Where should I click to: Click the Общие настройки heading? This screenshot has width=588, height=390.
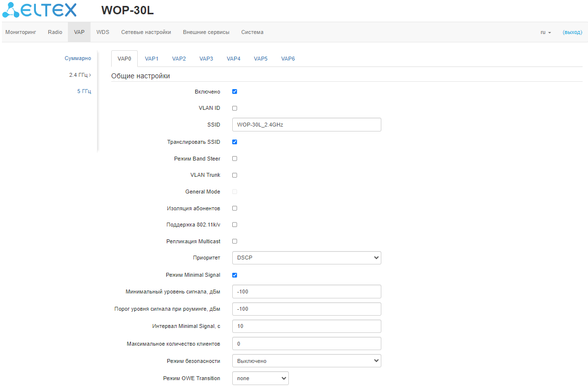click(141, 76)
